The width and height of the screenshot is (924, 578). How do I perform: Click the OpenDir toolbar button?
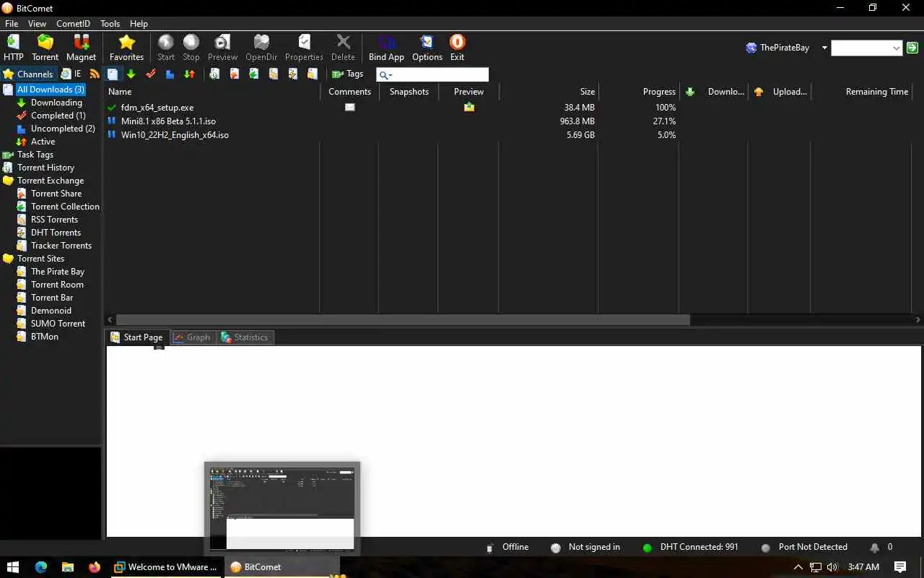[x=261, y=48]
